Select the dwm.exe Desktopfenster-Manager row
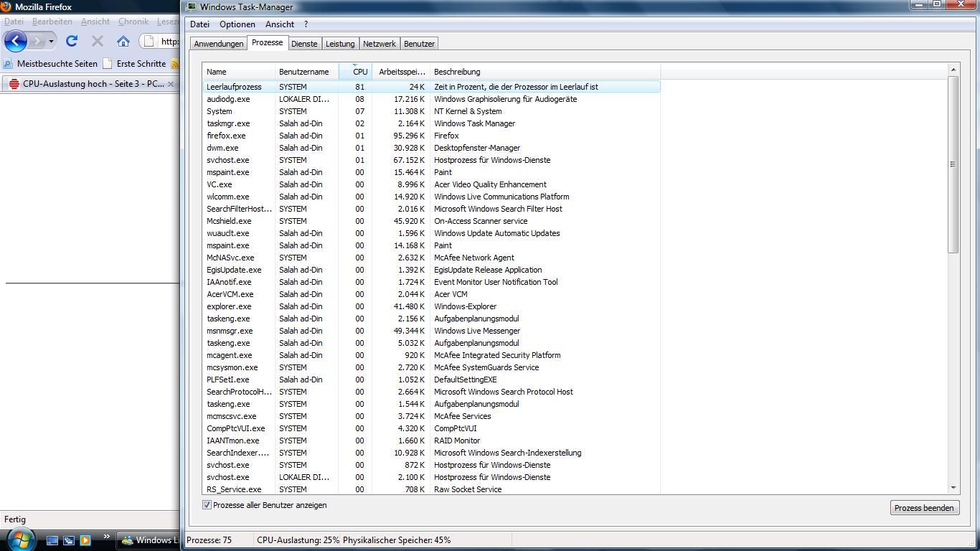 [431, 148]
